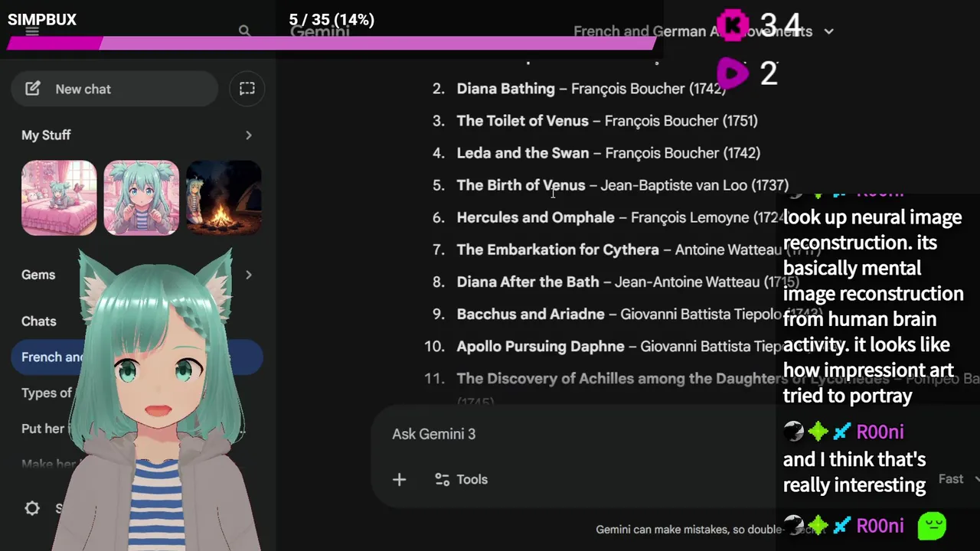980x551 pixels.
Task: Click 'Diana Bathing' list item text
Action: (x=506, y=89)
